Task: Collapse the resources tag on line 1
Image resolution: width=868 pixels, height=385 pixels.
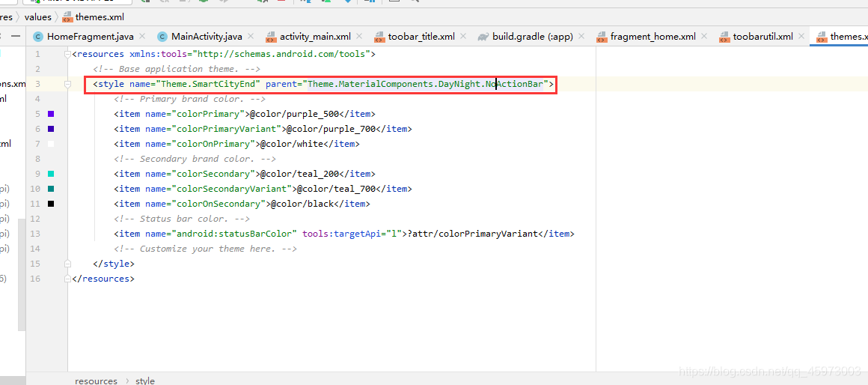Action: (x=68, y=54)
